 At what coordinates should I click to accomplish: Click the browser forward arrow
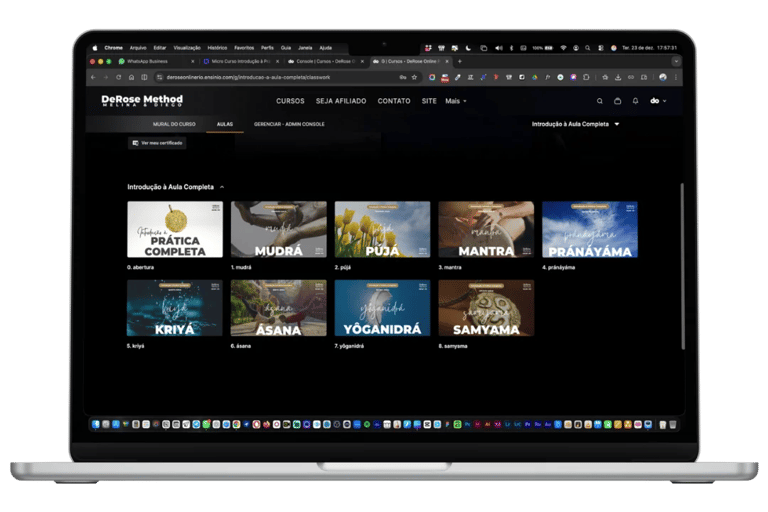pyautogui.click(x=106, y=77)
